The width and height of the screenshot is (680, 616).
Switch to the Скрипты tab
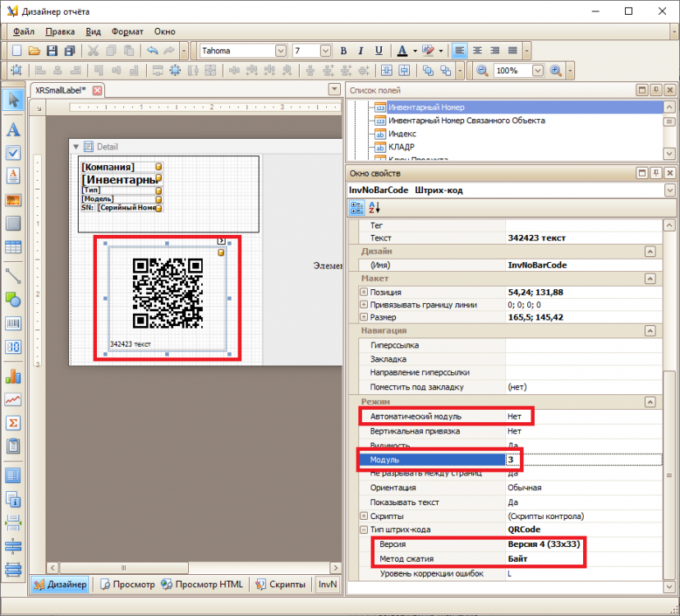coord(280,584)
